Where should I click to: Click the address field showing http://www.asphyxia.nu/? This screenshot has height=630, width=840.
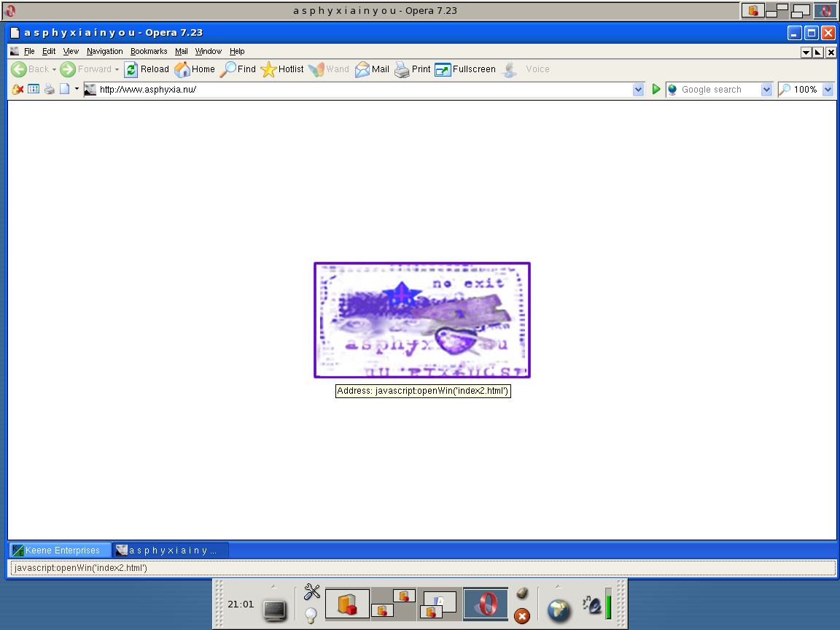click(x=365, y=90)
